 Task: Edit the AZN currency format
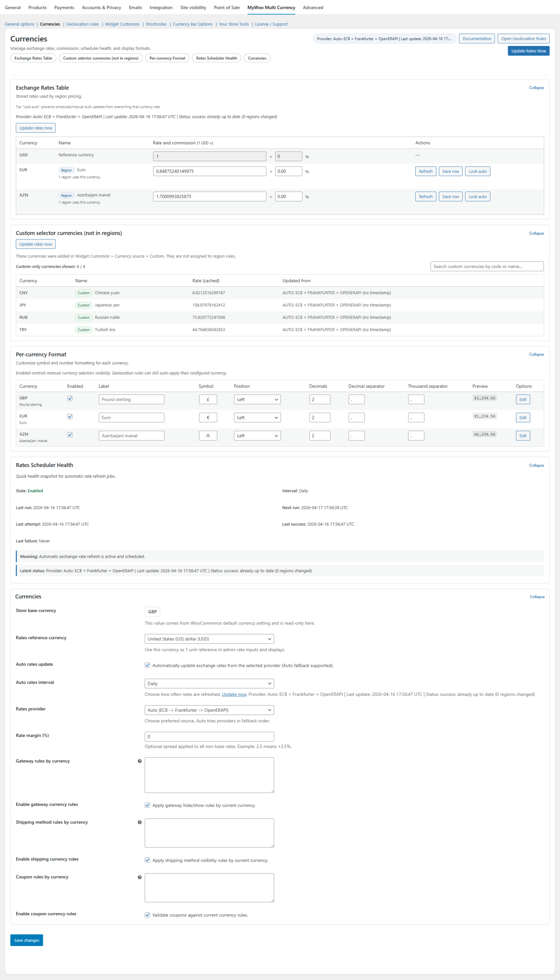523,435
